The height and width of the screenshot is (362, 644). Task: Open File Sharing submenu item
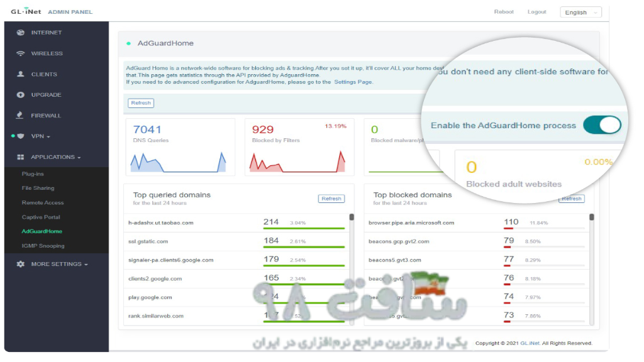38,188
